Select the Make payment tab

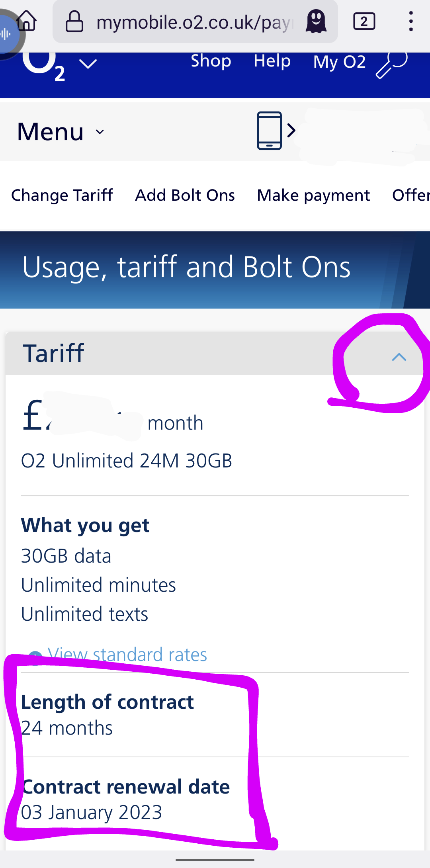314,195
